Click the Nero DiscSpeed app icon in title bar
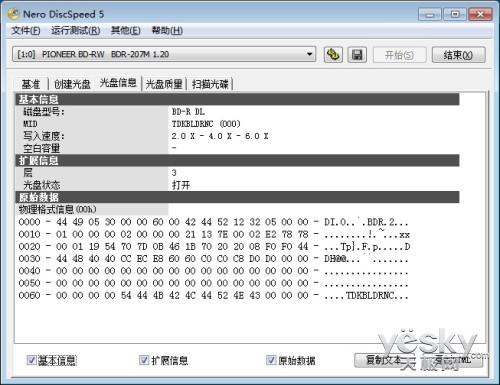Viewport: 500px width, 385px height. coord(13,14)
